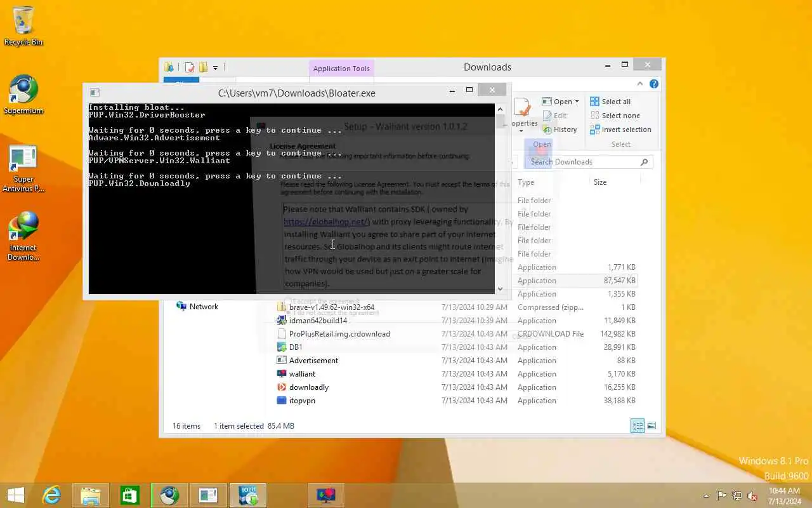The width and height of the screenshot is (812, 508).
Task: Click Properties quick access toolbar icon in Downloads
Action: click(189, 67)
